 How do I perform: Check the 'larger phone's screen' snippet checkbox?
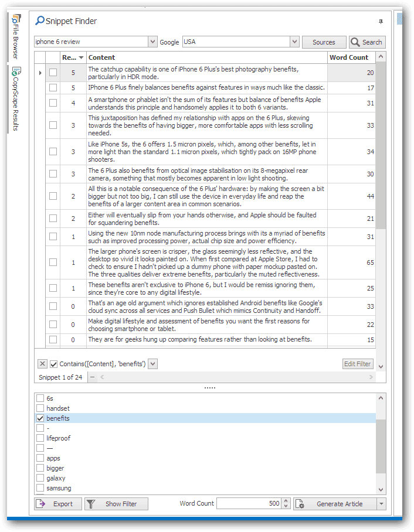(53, 262)
